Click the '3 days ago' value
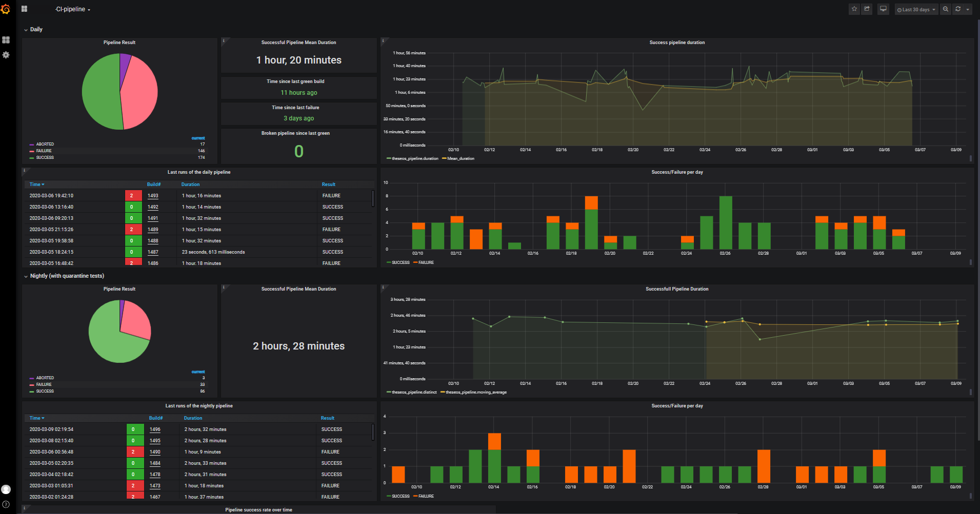The height and width of the screenshot is (514, 980). [299, 118]
